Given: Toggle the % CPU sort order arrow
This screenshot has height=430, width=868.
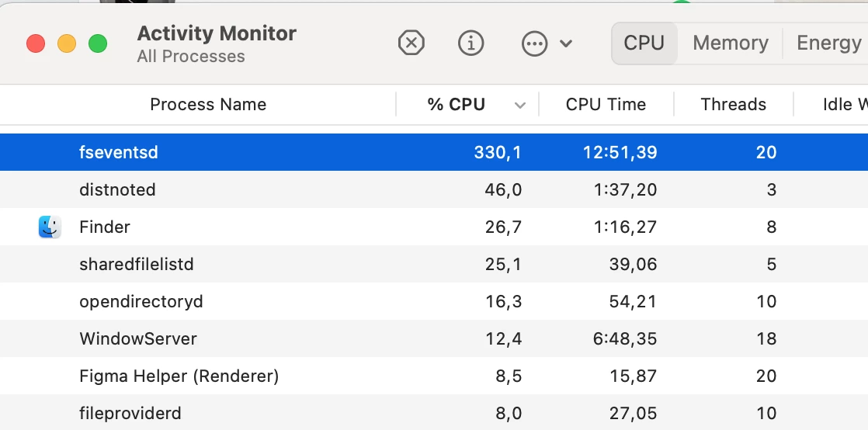Looking at the screenshot, I should pyautogui.click(x=520, y=105).
